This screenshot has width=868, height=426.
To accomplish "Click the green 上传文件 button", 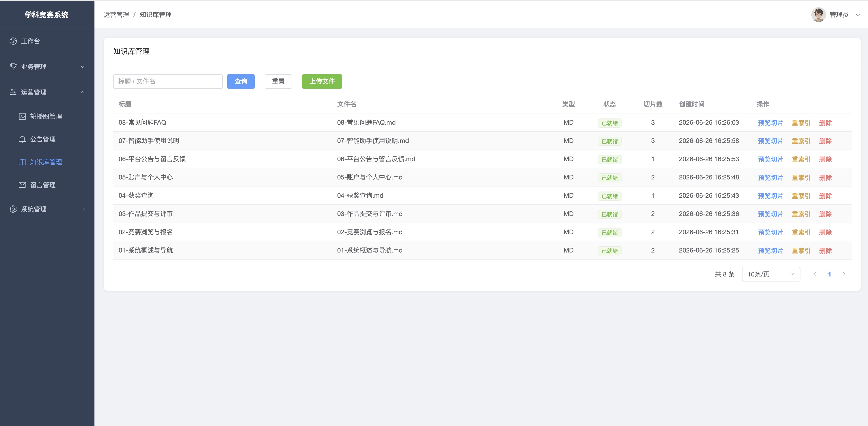I will pyautogui.click(x=322, y=82).
